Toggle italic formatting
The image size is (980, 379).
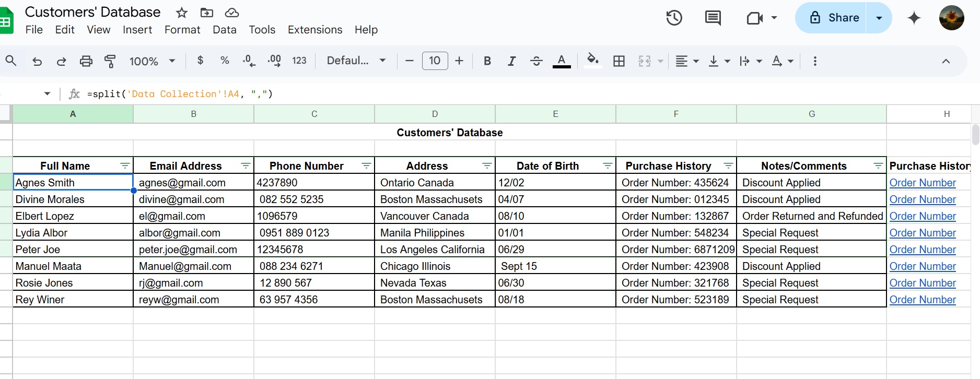tap(511, 61)
